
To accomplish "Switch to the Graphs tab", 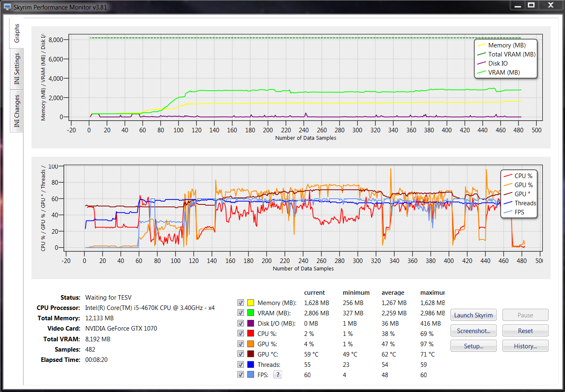I will (16, 33).
